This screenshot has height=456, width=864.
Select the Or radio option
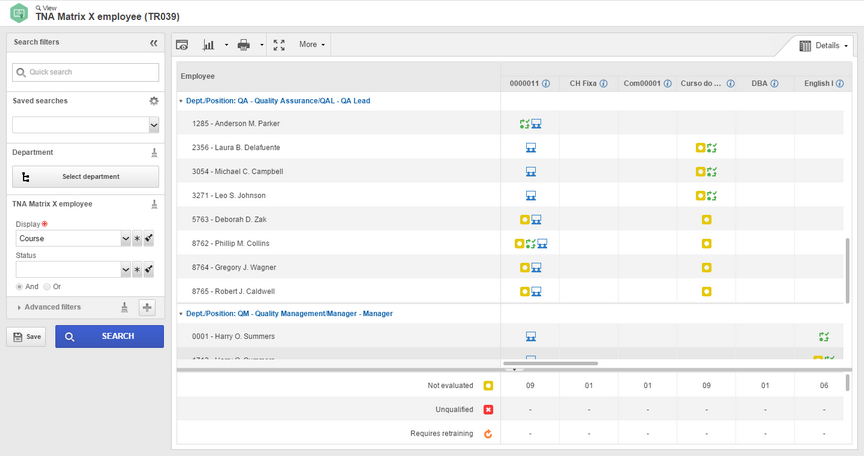[47, 287]
